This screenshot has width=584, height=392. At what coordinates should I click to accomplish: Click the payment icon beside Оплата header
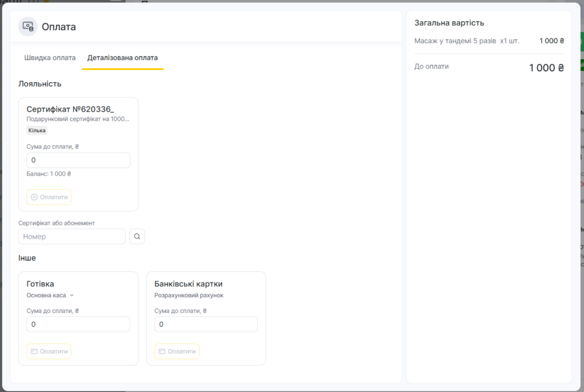28,27
